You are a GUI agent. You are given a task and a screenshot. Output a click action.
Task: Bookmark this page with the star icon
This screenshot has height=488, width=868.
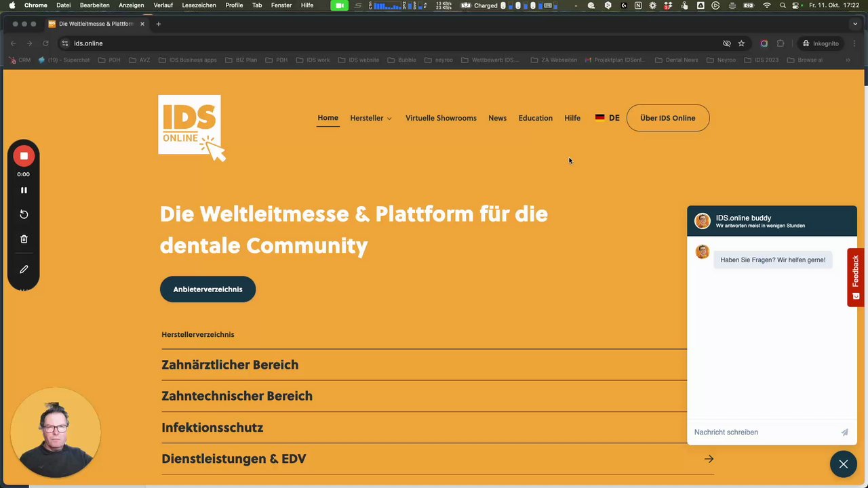741,43
